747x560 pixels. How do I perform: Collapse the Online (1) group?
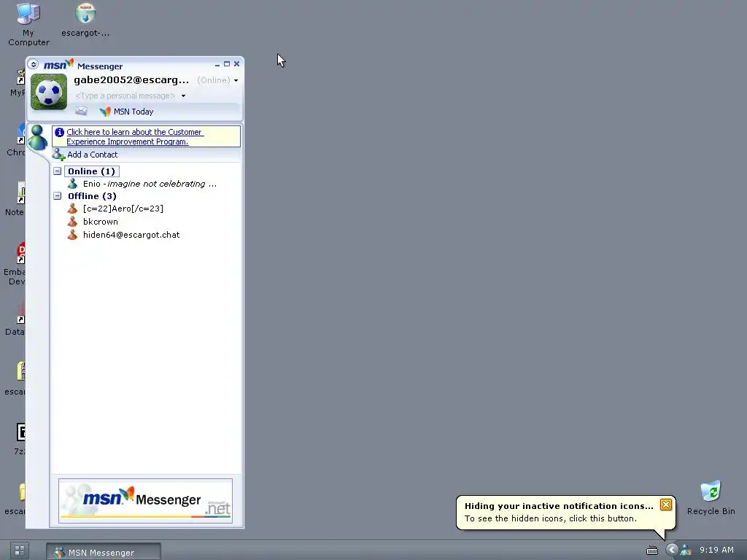coord(57,171)
